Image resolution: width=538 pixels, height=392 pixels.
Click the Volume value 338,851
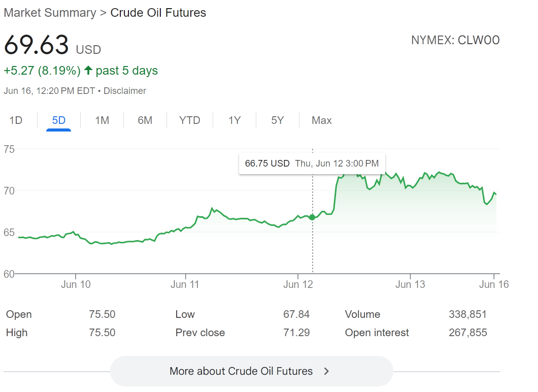tap(467, 314)
